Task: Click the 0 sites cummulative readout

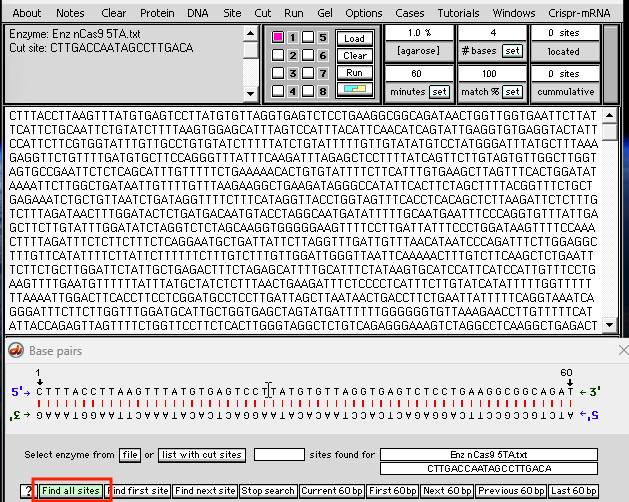Action: [x=566, y=73]
